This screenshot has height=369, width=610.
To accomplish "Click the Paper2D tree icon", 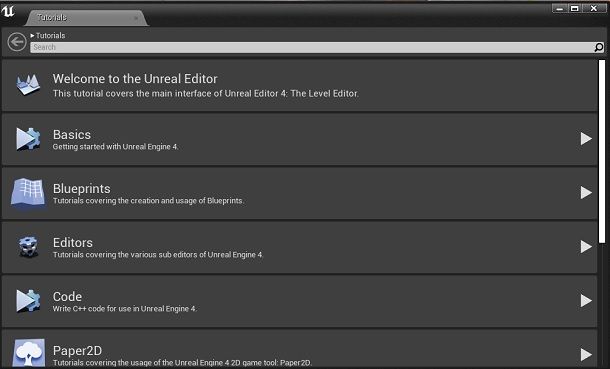I will [x=28, y=353].
